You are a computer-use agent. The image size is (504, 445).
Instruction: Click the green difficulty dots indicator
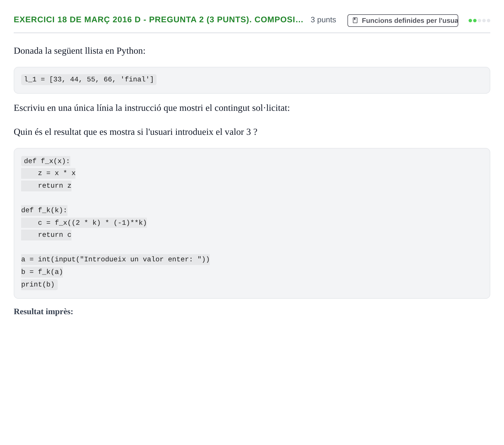[x=479, y=21]
